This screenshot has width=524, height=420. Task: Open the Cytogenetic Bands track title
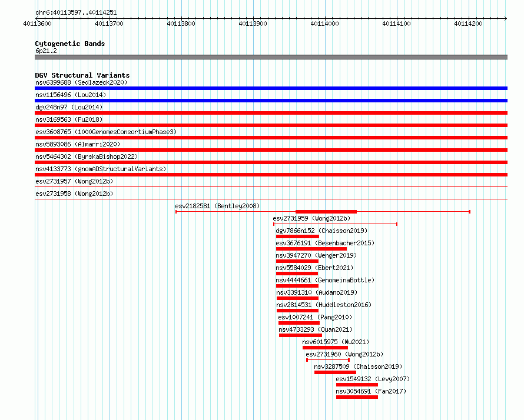(x=70, y=44)
